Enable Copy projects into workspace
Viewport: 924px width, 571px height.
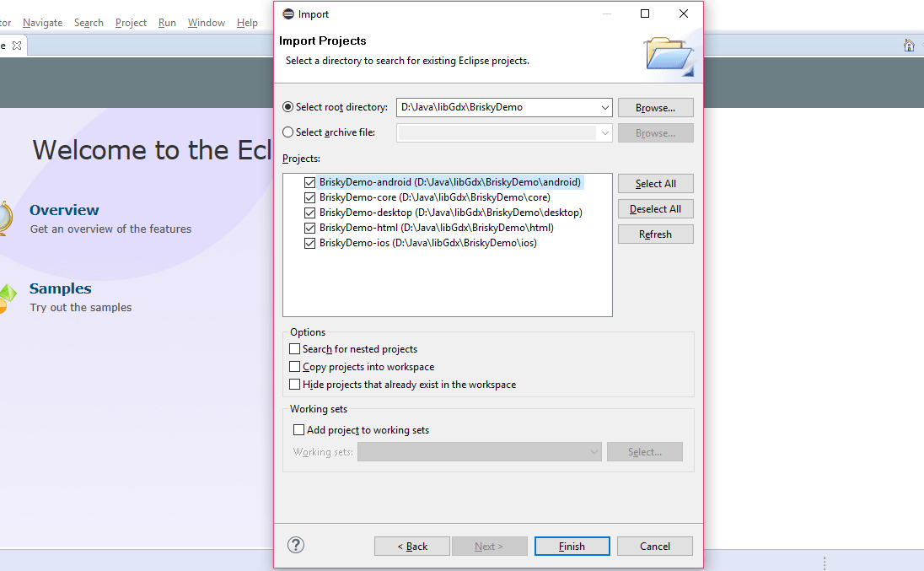tap(294, 367)
